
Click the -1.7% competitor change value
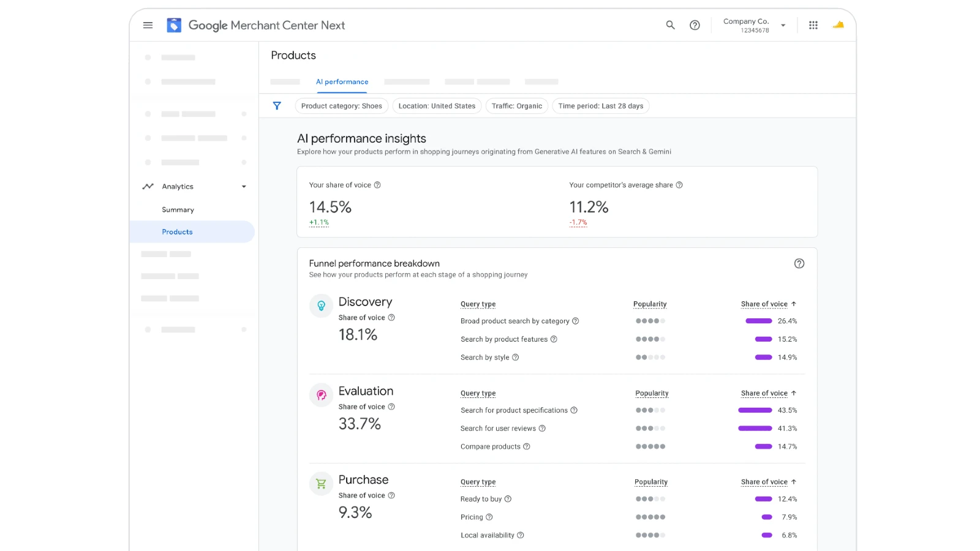pyautogui.click(x=578, y=223)
